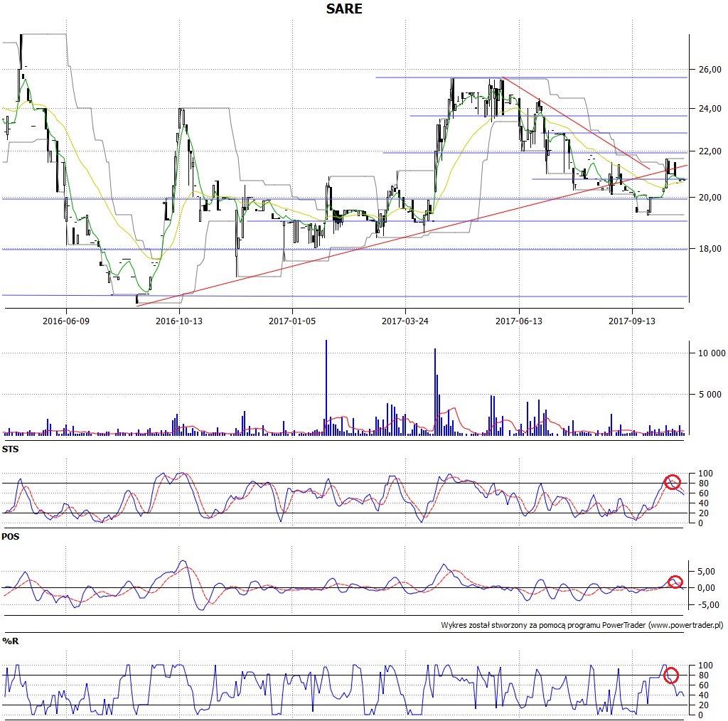The image size is (728, 721).
Task: Click the PowerTrader attribution text
Action: pos(582,625)
